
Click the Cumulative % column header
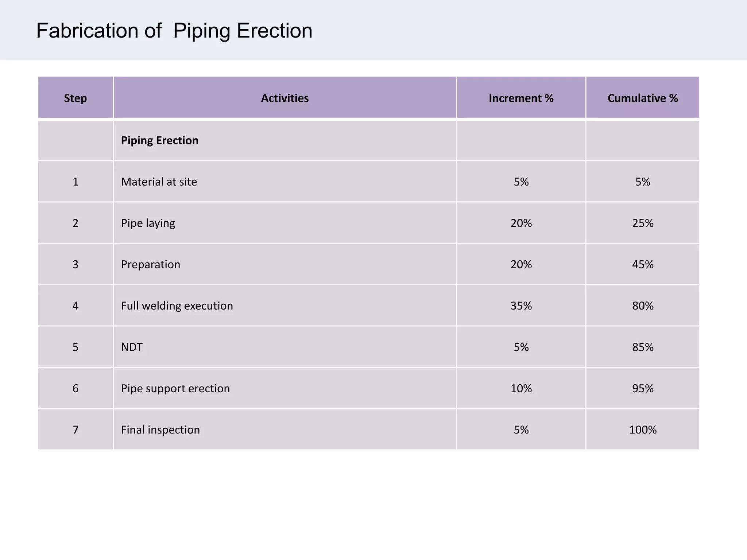click(x=642, y=98)
